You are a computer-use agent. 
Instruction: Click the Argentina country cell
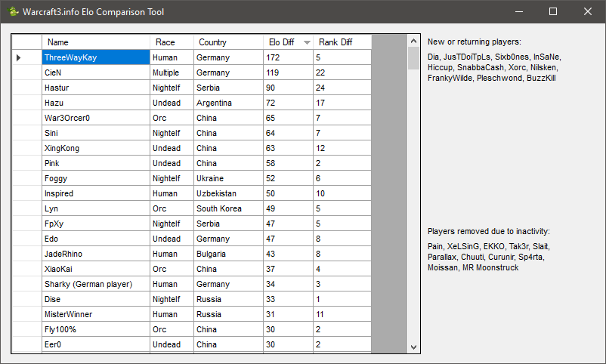click(x=228, y=103)
